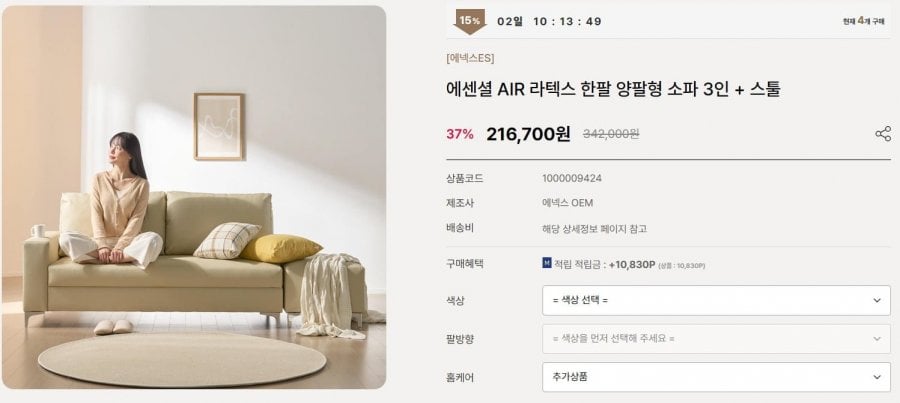Click the 현재 4개 구매 purchase count
The width and height of the screenshot is (900, 403).
[x=864, y=21]
